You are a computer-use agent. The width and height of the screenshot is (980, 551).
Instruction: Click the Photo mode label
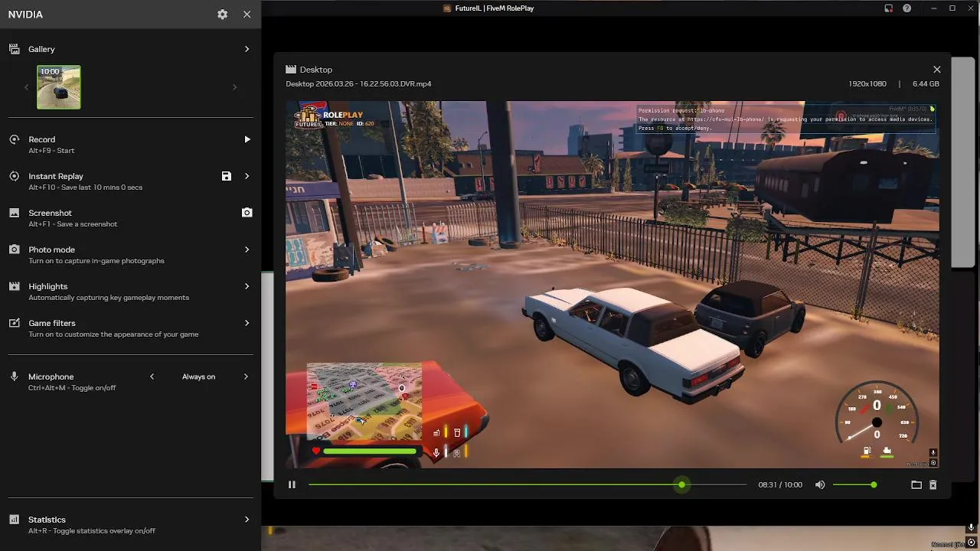pyautogui.click(x=51, y=249)
